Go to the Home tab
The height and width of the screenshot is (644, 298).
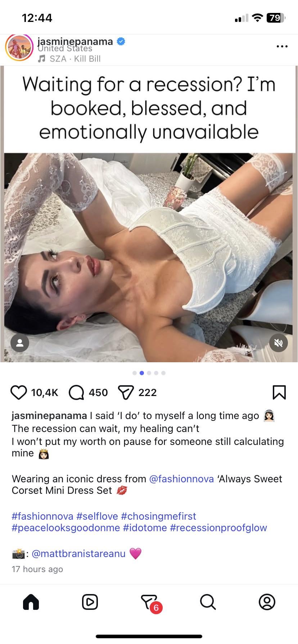click(x=31, y=602)
